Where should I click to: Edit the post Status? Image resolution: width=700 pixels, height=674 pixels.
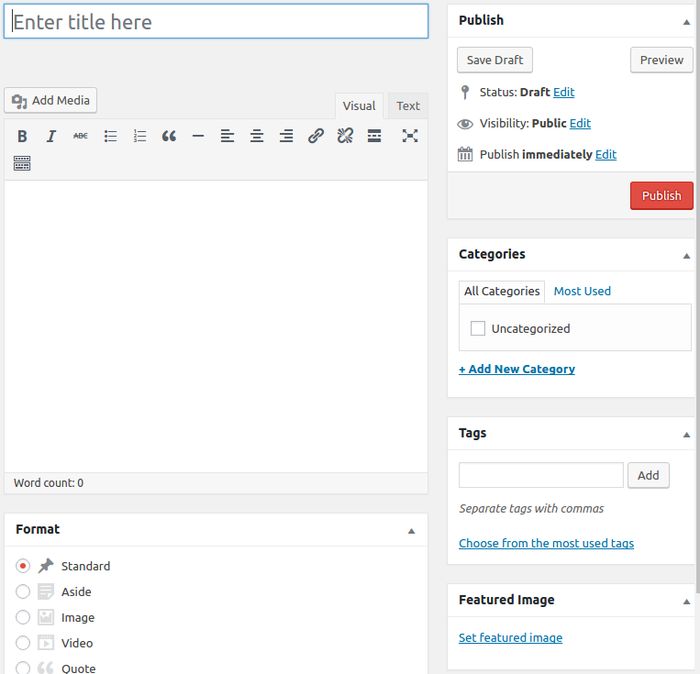point(564,92)
